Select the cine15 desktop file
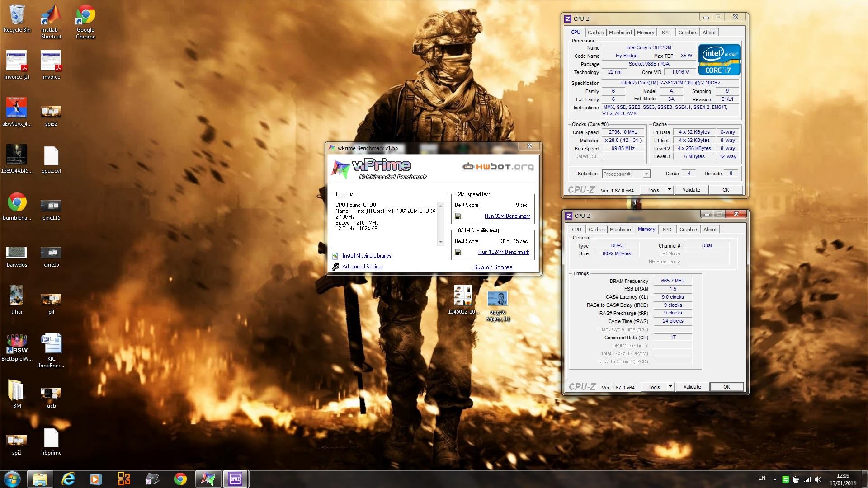Screen dimensions: 868x488 coord(51,257)
